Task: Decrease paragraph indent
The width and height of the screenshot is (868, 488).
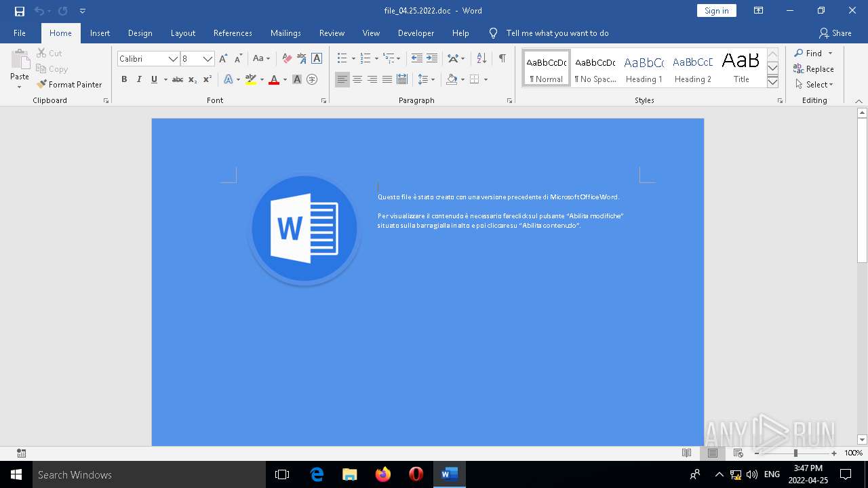Action: [417, 59]
